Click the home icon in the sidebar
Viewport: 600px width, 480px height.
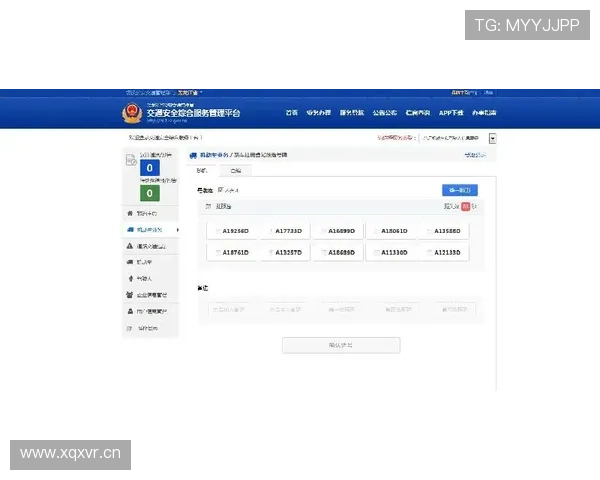coord(130,213)
